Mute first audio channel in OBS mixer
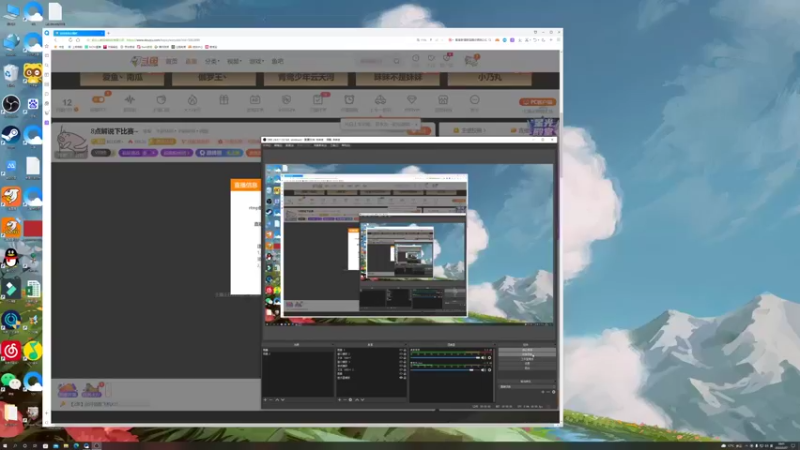The image size is (800, 450). 483,358
